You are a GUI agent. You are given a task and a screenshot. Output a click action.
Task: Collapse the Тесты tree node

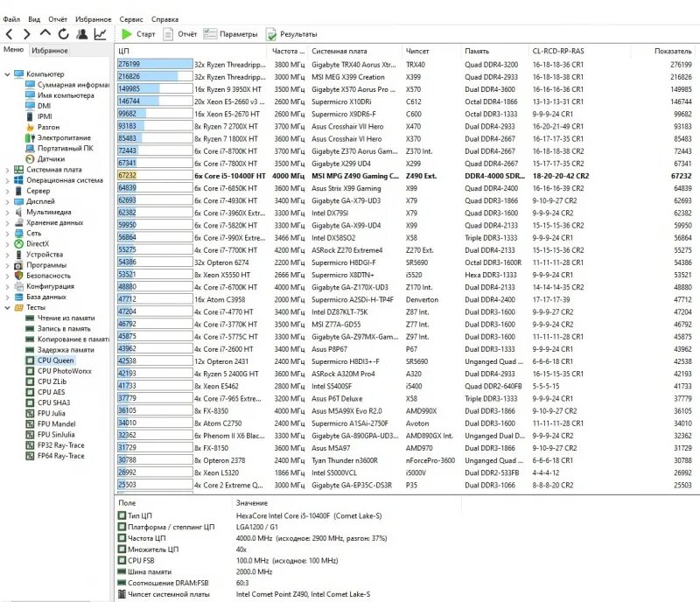click(x=7, y=308)
